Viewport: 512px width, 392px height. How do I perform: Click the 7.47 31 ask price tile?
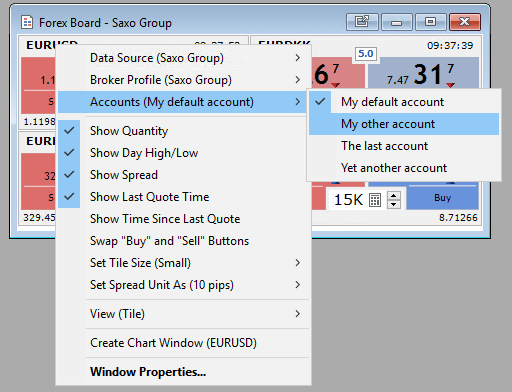423,73
